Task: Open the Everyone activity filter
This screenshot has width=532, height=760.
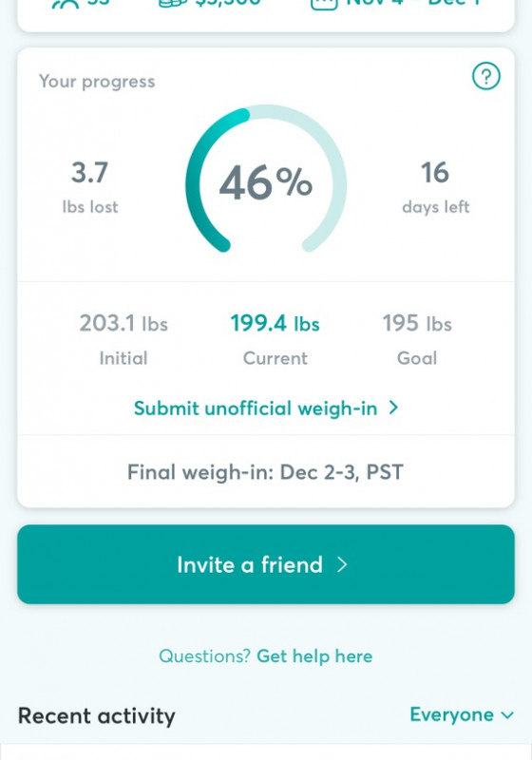Action: click(462, 715)
